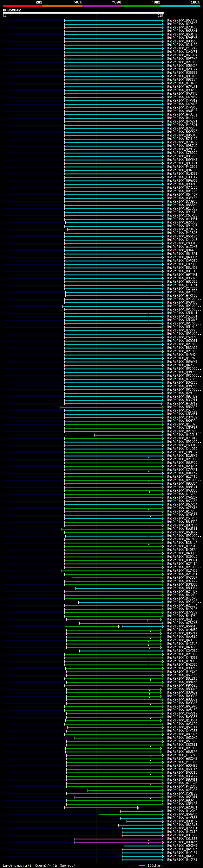The width and height of the screenshot is (203, 868).
Task: Select hit label UniRef100_C6H3I2
Action: click(182, 445)
